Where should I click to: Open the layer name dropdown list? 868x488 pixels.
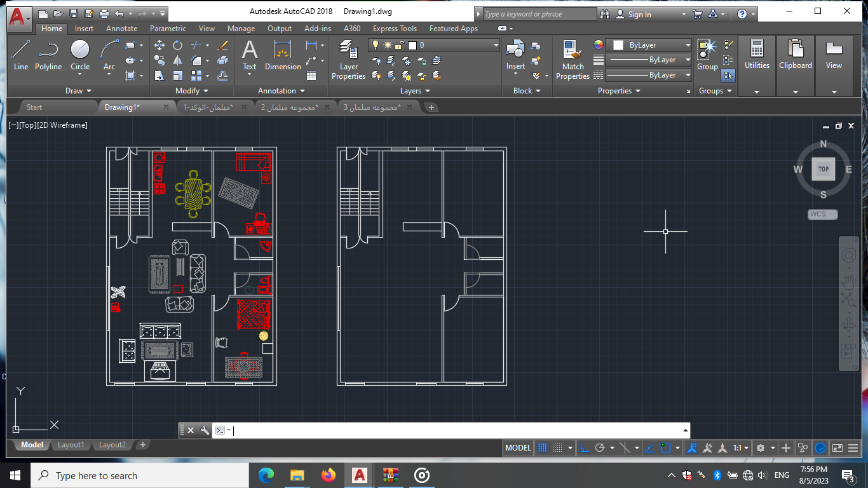[496, 45]
